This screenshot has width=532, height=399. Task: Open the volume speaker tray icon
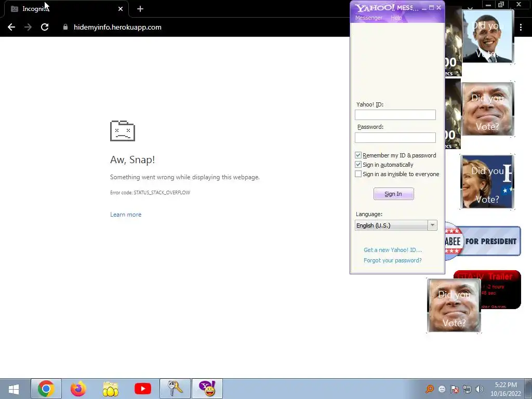(x=480, y=389)
